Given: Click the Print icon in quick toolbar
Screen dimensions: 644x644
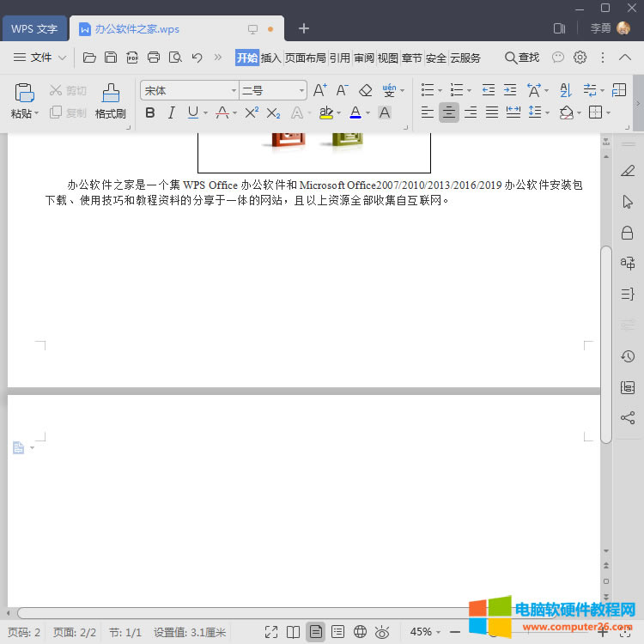Looking at the screenshot, I should [x=154, y=58].
